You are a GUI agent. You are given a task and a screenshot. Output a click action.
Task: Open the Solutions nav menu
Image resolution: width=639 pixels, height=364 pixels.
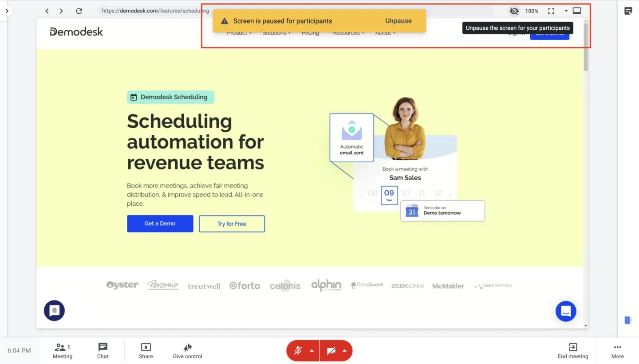[x=276, y=33]
